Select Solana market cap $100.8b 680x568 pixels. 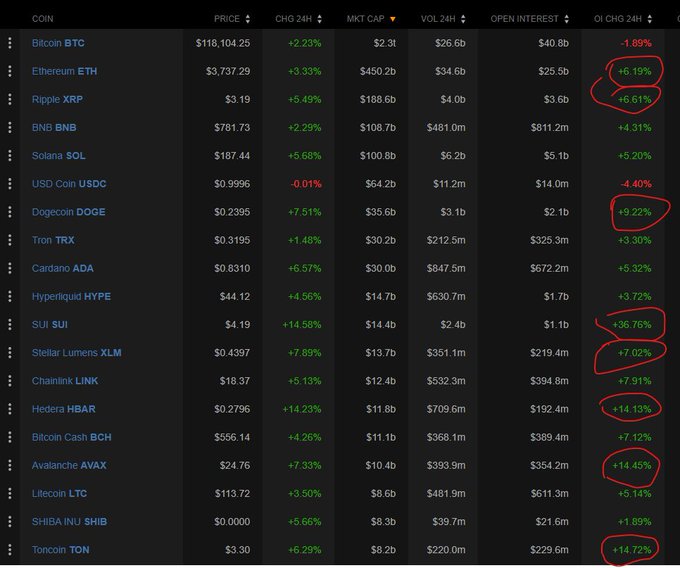378,156
